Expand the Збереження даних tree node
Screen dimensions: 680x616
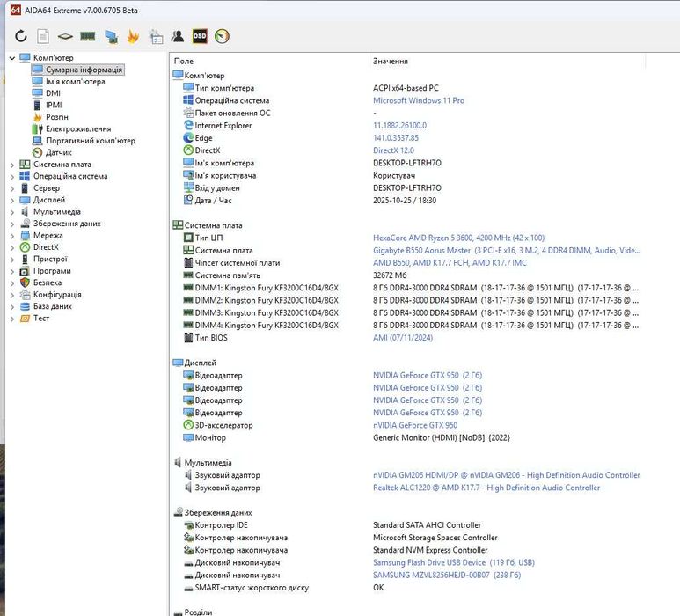tap(12, 224)
